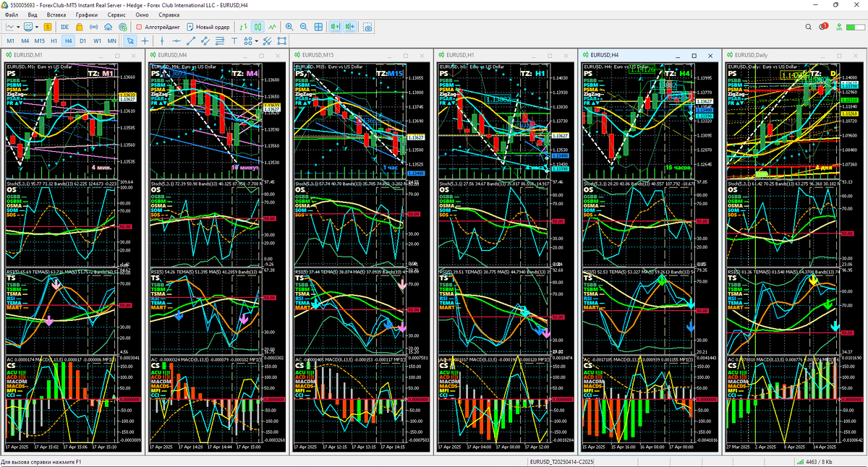Click the scissors-like tool after shapes
This screenshot has width=868, height=467.
[x=267, y=41]
